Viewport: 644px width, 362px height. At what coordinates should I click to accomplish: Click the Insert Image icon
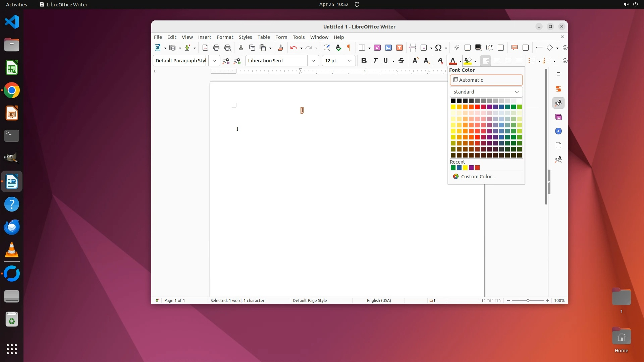tap(377, 48)
